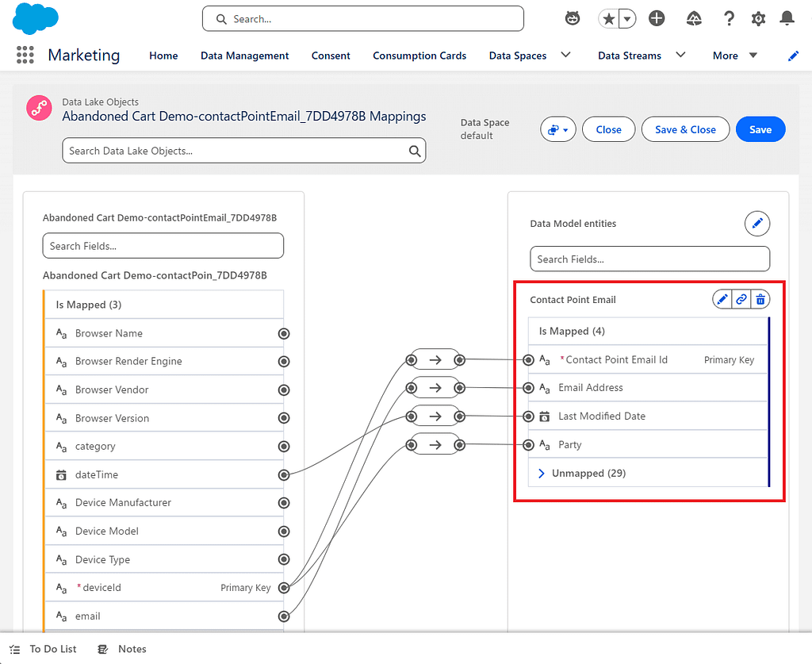Select the Party mapping arrow
The height and width of the screenshot is (664, 812).
(435, 445)
